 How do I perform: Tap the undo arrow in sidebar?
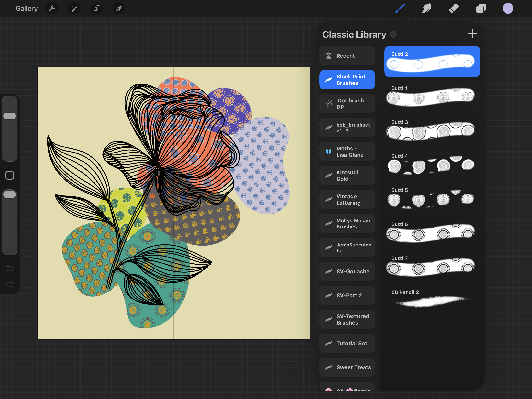click(x=10, y=268)
